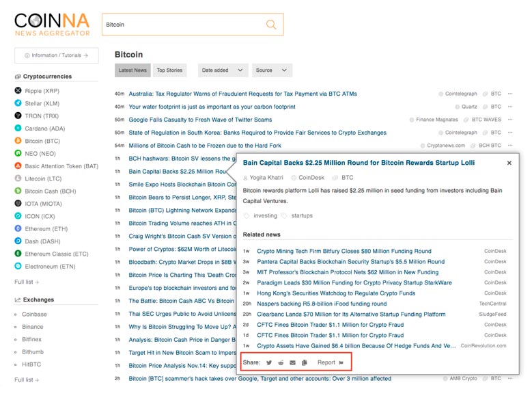Open Millions of Bitcoin Cash Frozen headline

(x=205, y=146)
